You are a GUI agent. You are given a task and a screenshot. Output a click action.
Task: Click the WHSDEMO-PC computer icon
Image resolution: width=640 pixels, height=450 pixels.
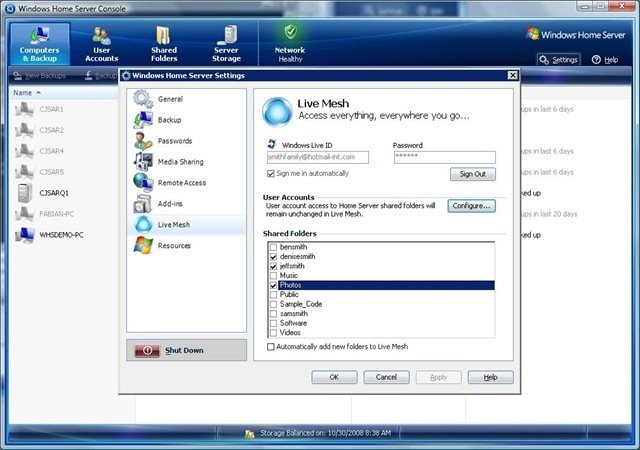point(24,235)
